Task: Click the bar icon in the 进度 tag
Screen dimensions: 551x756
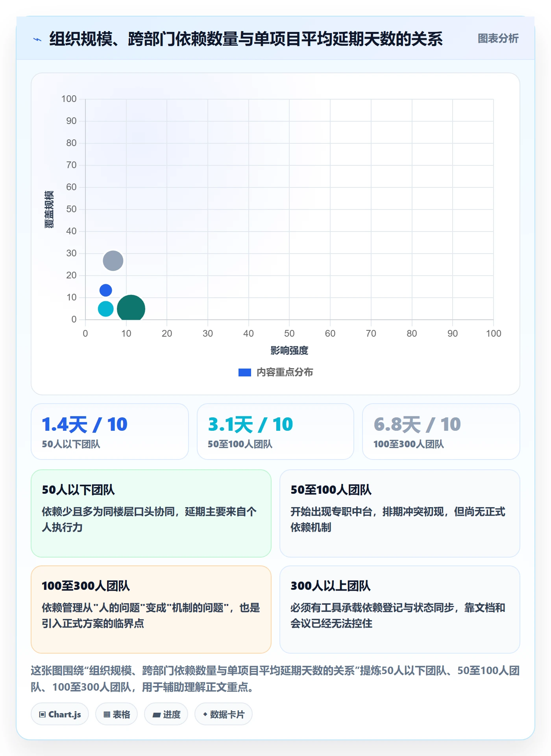Action: 156,715
